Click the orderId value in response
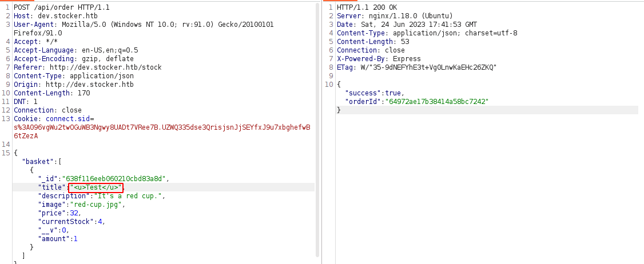This screenshot has width=644, height=264. (x=438, y=102)
